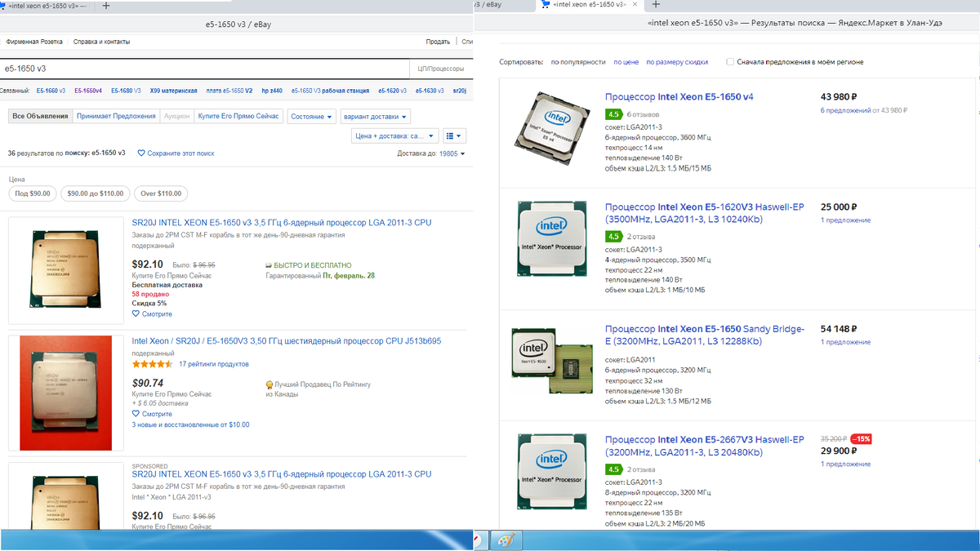Viewport: 980px width, 551px height.
Task: Click CPU thumbnail with red background
Action: 65,392
